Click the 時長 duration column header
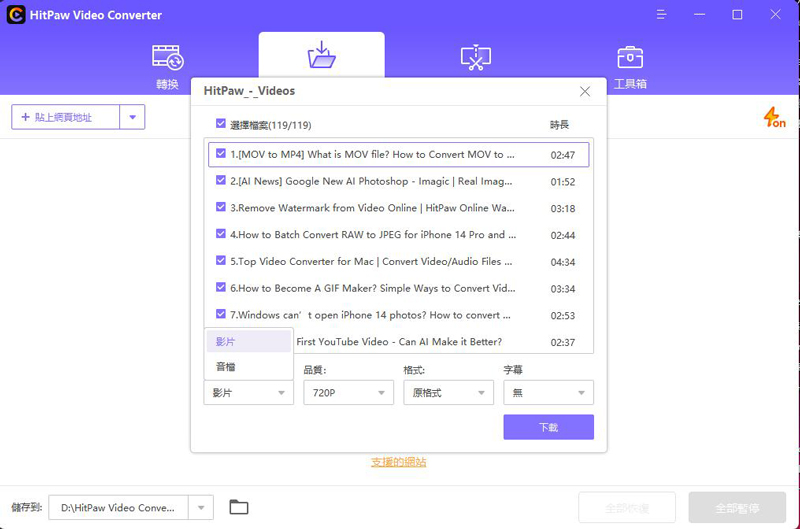The width and height of the screenshot is (800, 529). pos(559,124)
